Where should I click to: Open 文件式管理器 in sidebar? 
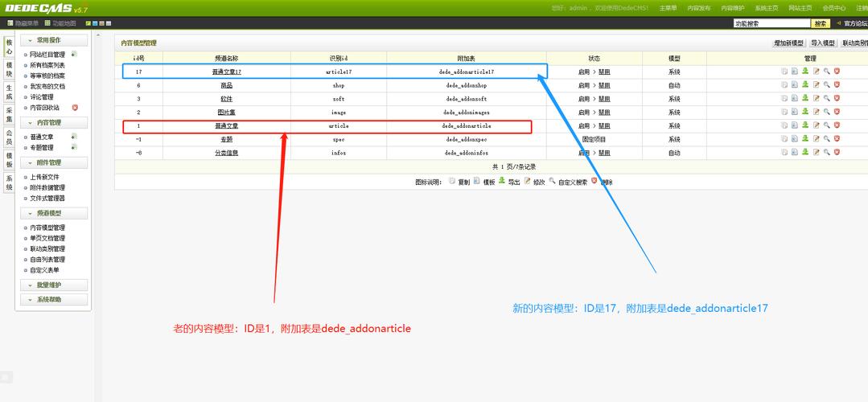click(x=47, y=198)
